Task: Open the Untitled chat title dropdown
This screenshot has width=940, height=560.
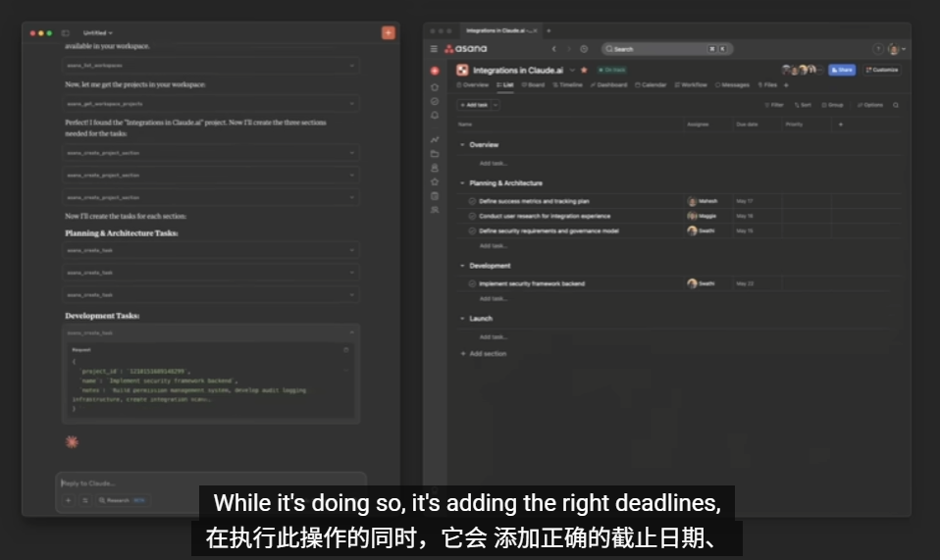Action: (x=98, y=33)
